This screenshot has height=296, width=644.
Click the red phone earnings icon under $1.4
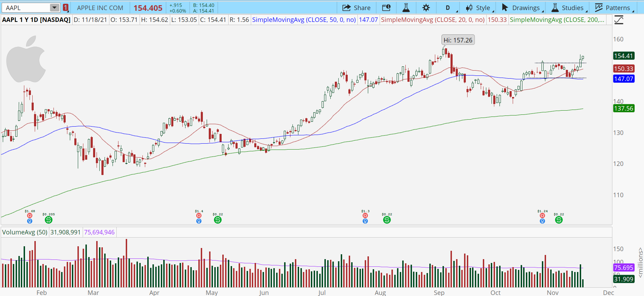pos(199,216)
